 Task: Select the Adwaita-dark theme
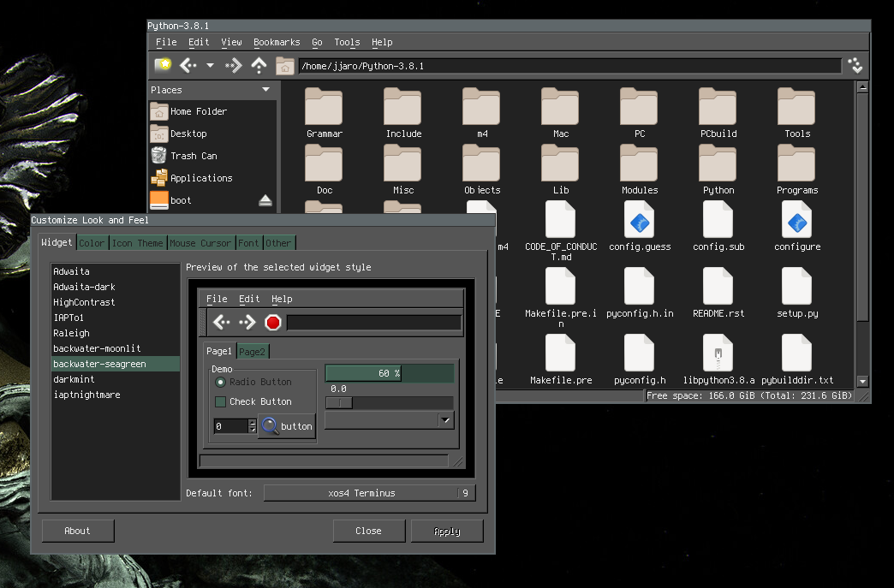tap(116, 287)
